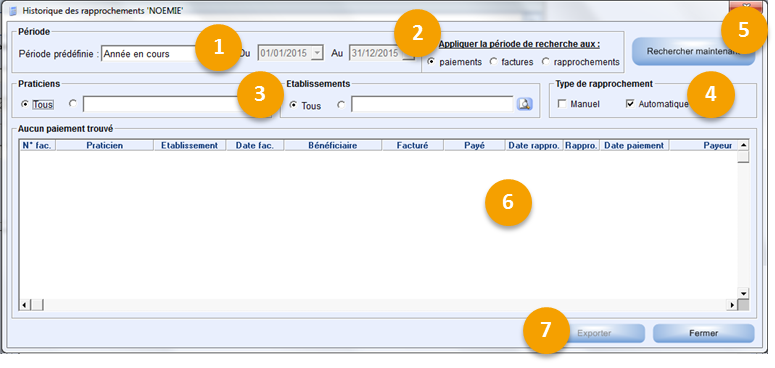Select 'Tous' under Etablissements

coord(293,105)
